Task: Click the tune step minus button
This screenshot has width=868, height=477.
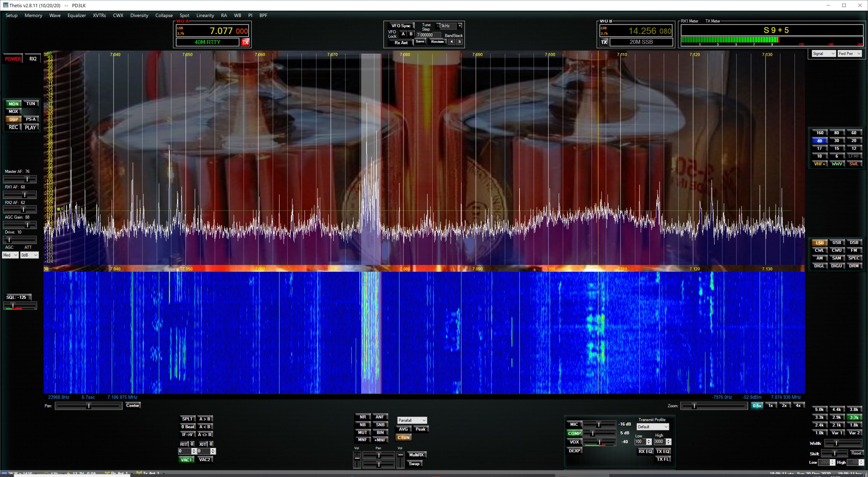Action: [x=438, y=26]
